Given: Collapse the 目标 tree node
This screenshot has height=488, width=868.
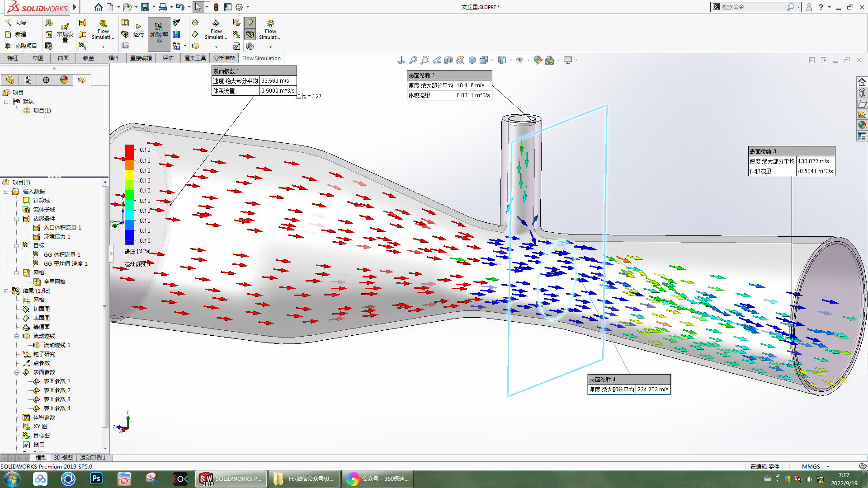Looking at the screenshot, I should 16,246.
